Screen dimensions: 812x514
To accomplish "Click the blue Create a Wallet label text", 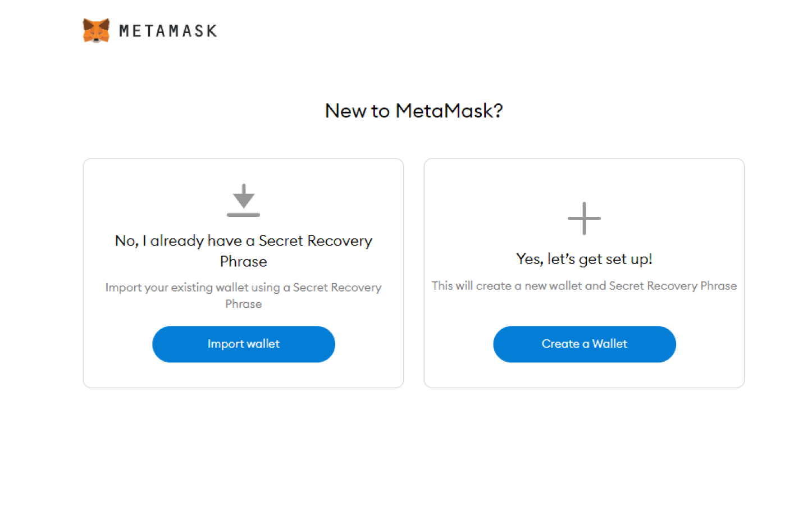I will point(584,344).
